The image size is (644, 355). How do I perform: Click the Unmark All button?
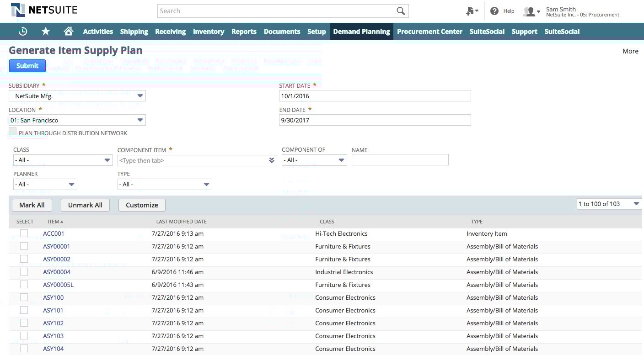pyautogui.click(x=85, y=205)
